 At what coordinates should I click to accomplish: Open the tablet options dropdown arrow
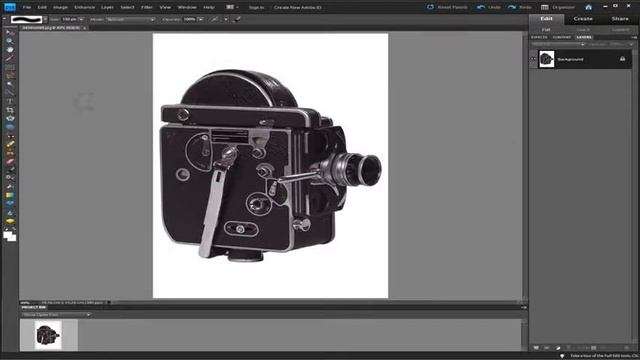[x=226, y=19]
